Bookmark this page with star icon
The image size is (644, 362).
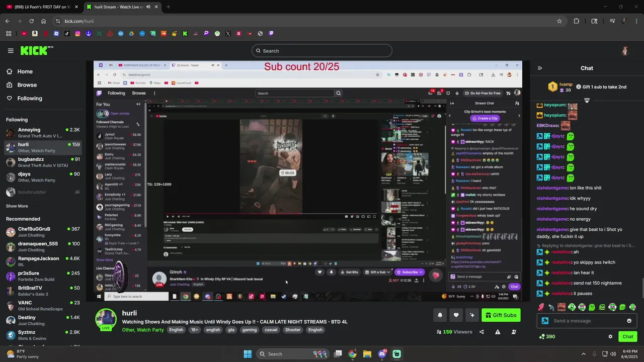pos(559,21)
